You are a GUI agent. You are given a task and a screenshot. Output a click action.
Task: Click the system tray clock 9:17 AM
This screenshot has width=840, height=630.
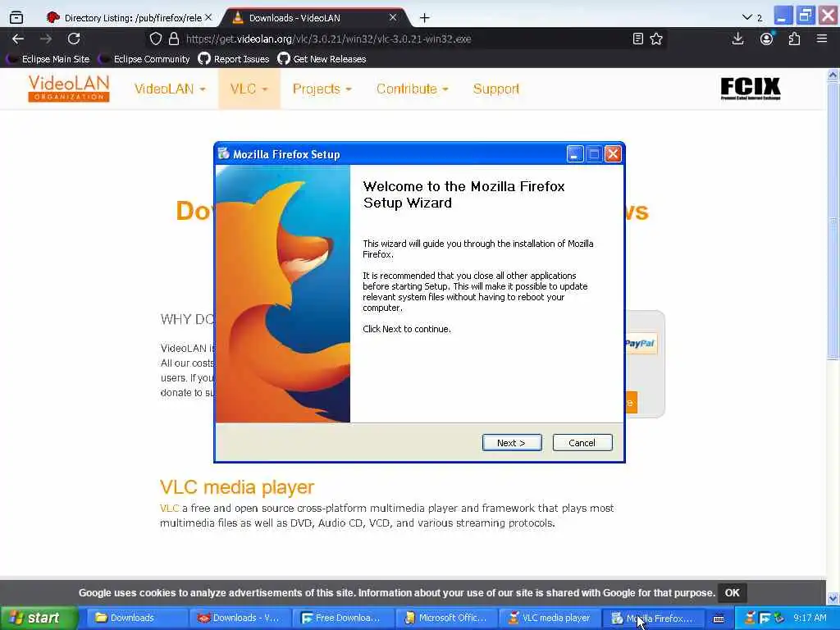coord(810,618)
